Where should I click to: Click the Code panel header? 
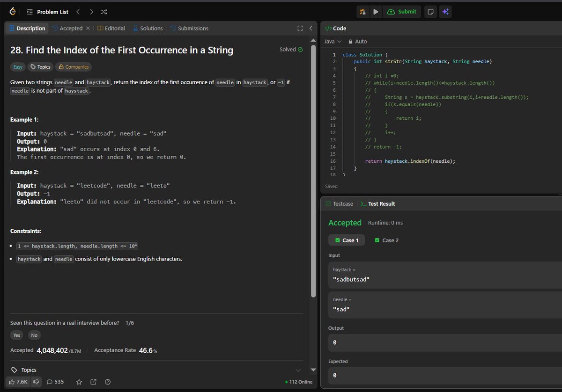pyautogui.click(x=336, y=29)
